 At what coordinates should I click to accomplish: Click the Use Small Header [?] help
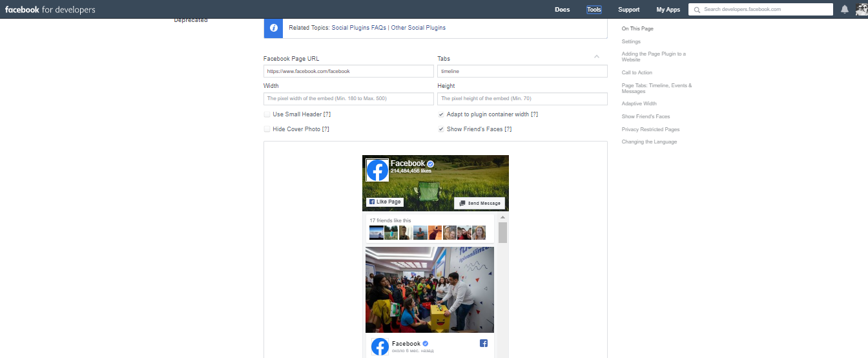(327, 114)
